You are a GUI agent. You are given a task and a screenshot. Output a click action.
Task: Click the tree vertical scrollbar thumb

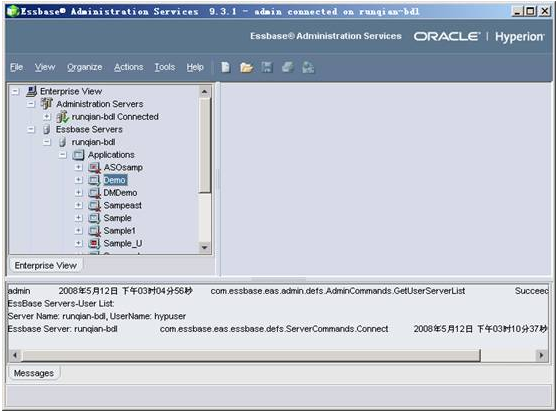point(205,146)
